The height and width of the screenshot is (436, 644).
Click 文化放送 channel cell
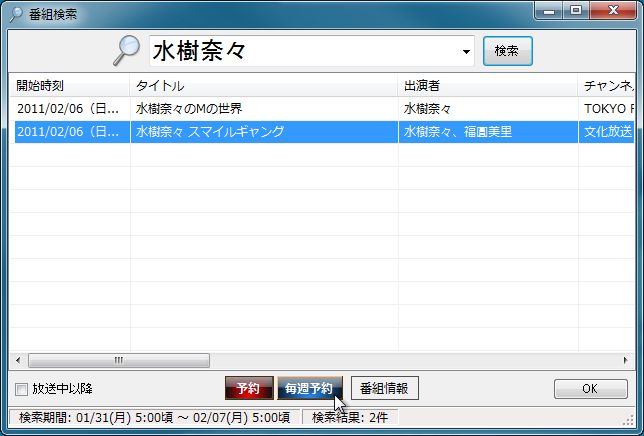tap(608, 132)
